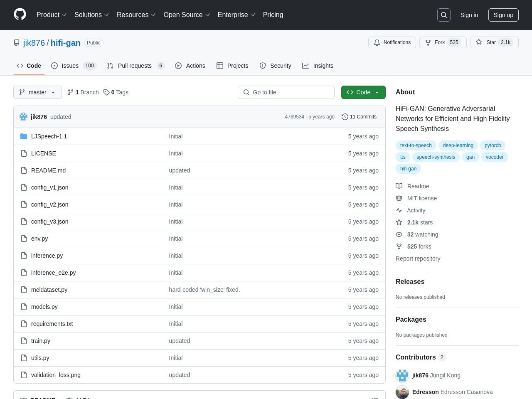Expand the Solutions menu

coord(91,15)
